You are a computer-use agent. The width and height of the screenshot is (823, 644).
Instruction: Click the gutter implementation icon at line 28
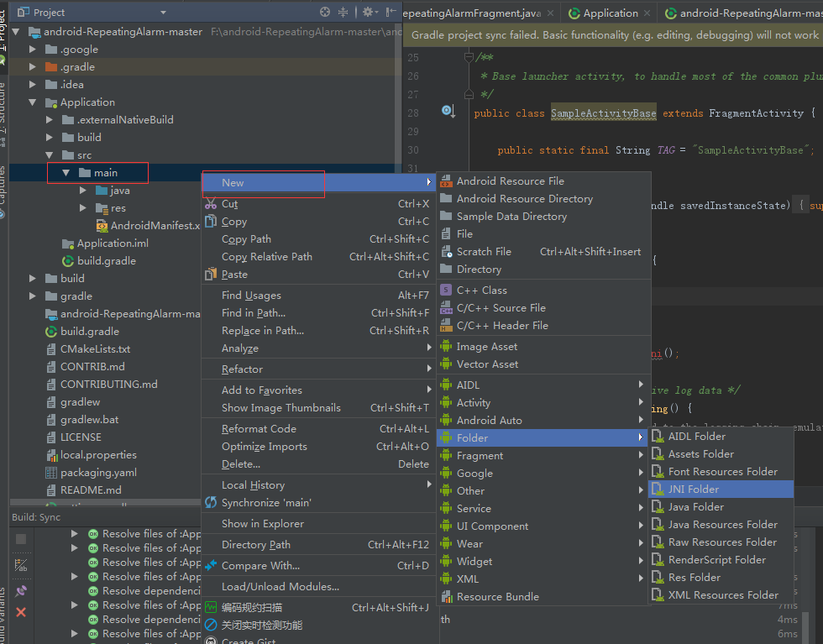pyautogui.click(x=448, y=112)
